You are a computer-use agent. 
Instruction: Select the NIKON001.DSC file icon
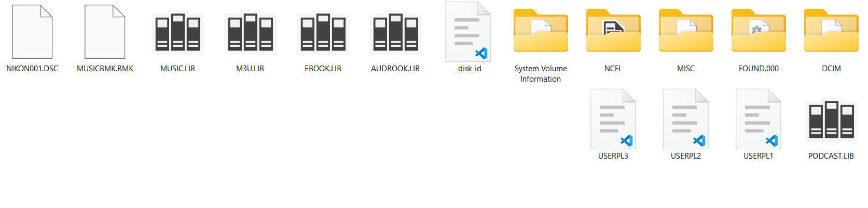(32, 32)
